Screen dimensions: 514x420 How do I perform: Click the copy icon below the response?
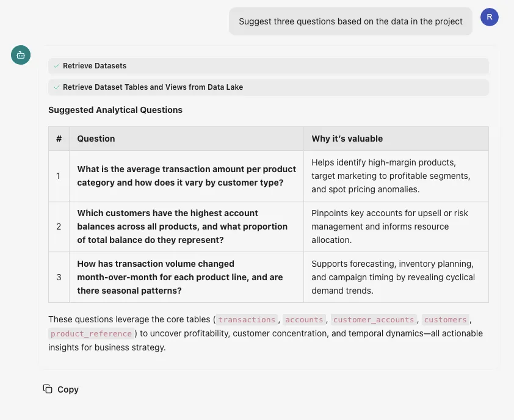(48, 389)
